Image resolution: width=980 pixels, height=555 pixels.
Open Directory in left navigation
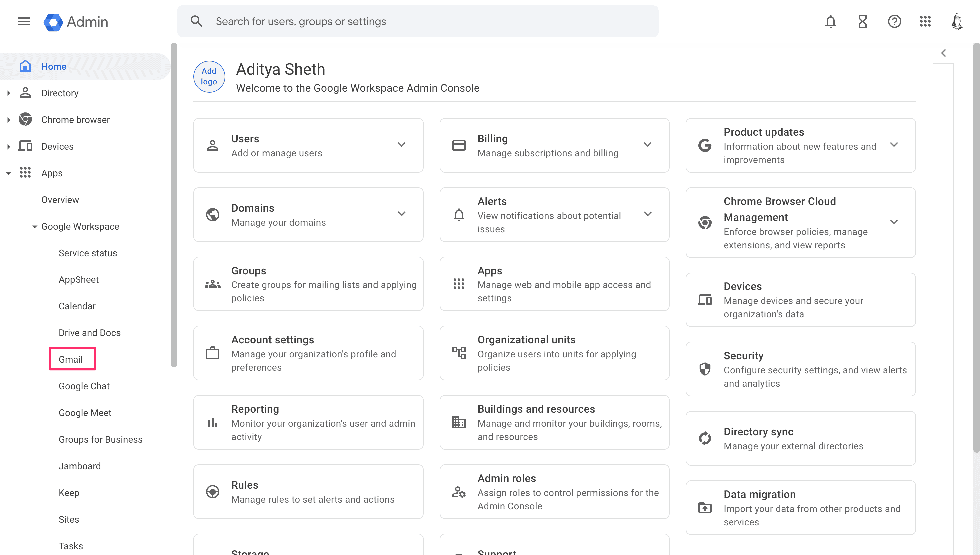click(x=60, y=93)
